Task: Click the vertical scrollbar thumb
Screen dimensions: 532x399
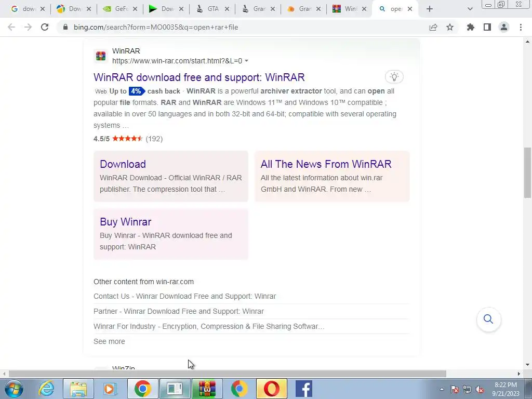Action: [x=527, y=172]
